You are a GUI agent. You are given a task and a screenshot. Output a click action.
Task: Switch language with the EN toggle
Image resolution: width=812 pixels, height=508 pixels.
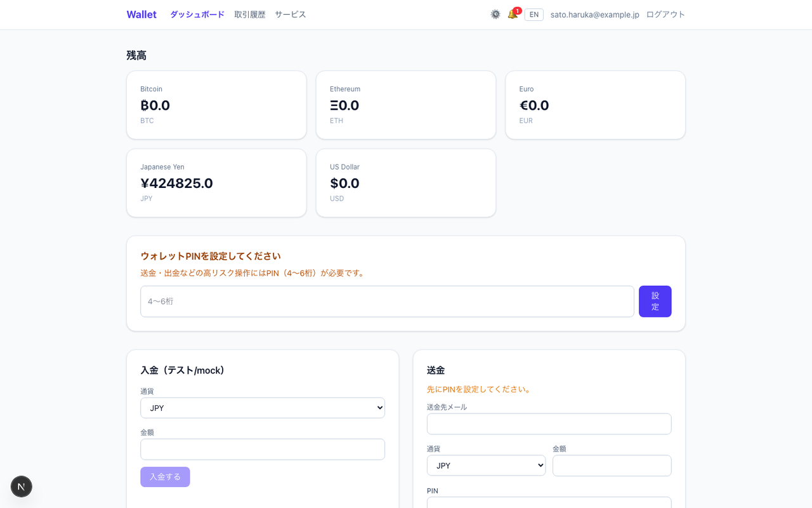534,14
